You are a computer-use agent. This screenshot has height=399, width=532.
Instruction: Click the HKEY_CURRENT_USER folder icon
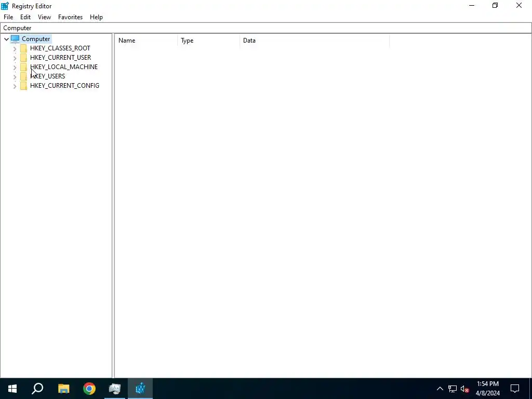tap(24, 58)
